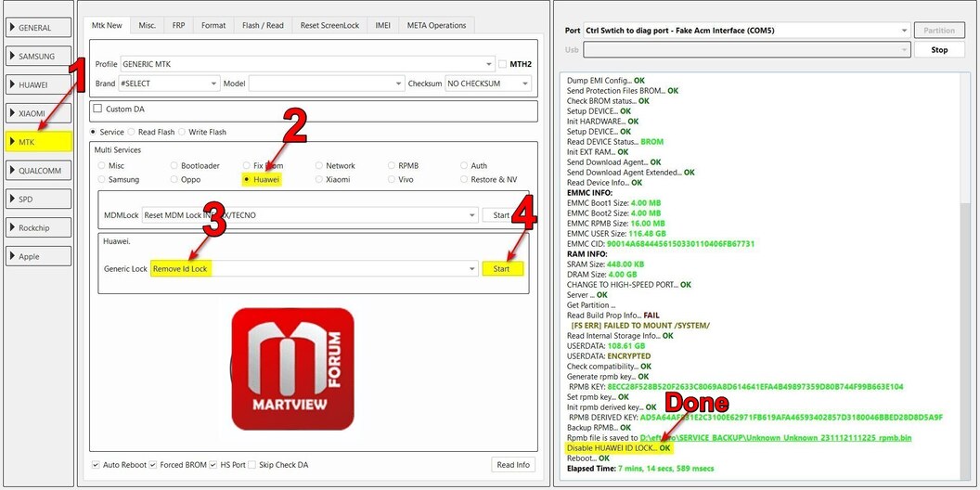Enable the MTH2 checkbox

coord(503,64)
